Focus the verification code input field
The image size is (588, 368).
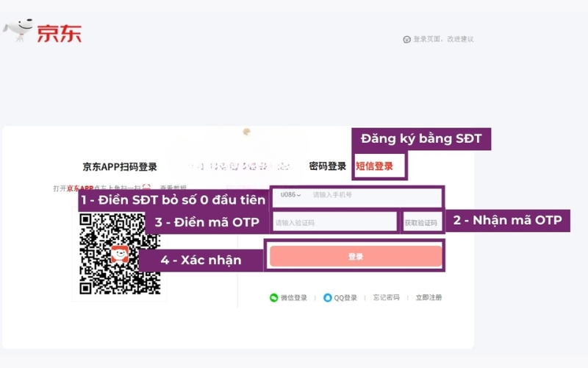coord(334,222)
